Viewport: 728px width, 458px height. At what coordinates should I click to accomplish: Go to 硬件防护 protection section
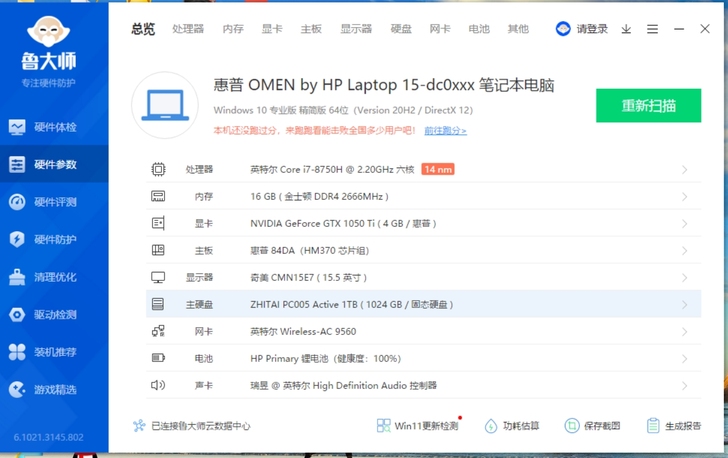point(54,239)
